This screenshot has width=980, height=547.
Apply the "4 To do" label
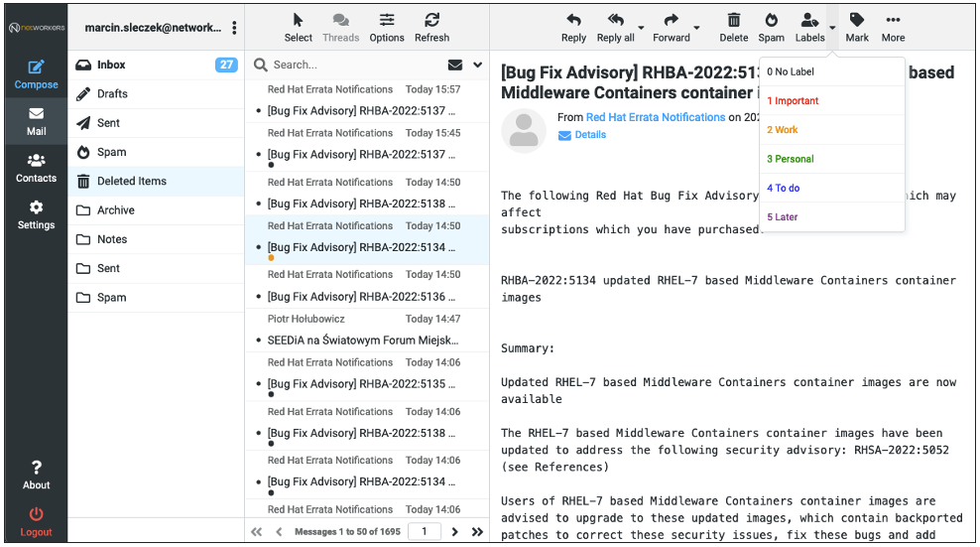point(783,188)
